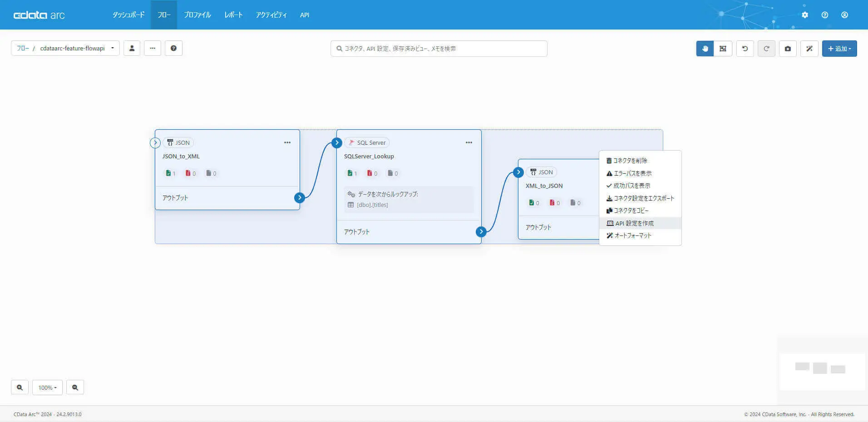The width and height of the screenshot is (868, 422).
Task: Open the workspace three-dot options button
Action: [x=153, y=48]
